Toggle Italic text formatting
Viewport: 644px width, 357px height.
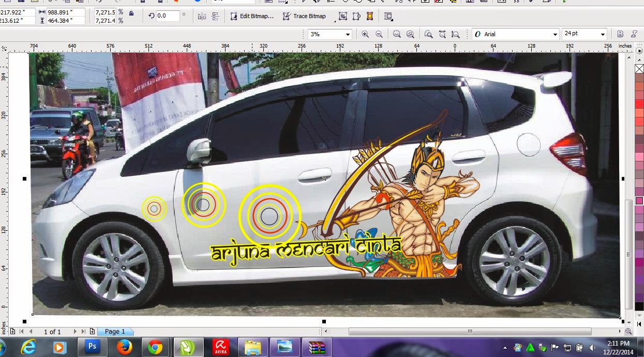(x=634, y=34)
